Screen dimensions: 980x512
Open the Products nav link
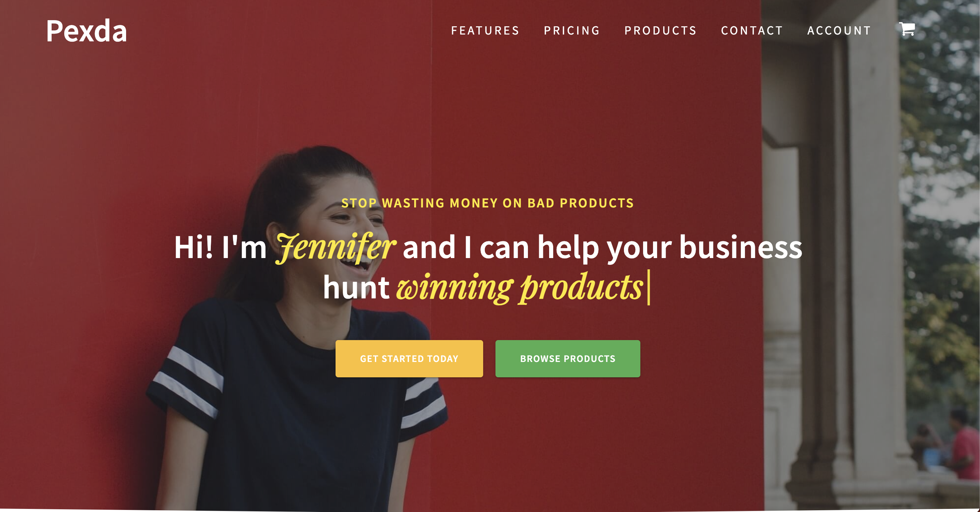[661, 30]
